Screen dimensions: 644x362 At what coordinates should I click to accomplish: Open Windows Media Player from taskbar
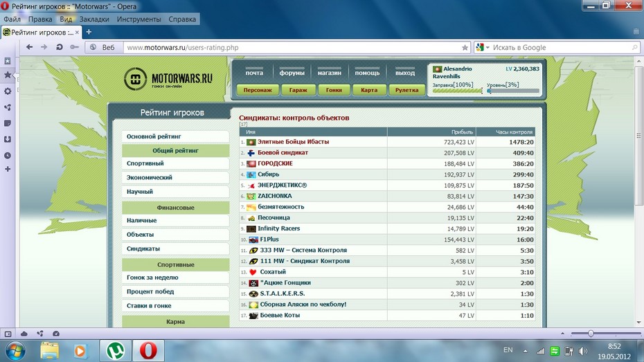click(x=80, y=351)
